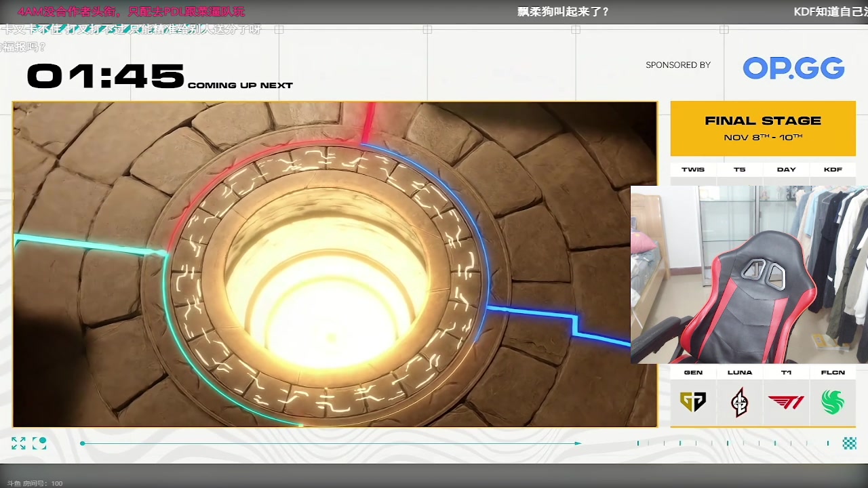
Task: Click the SPONSORED BY text
Action: [x=678, y=65]
